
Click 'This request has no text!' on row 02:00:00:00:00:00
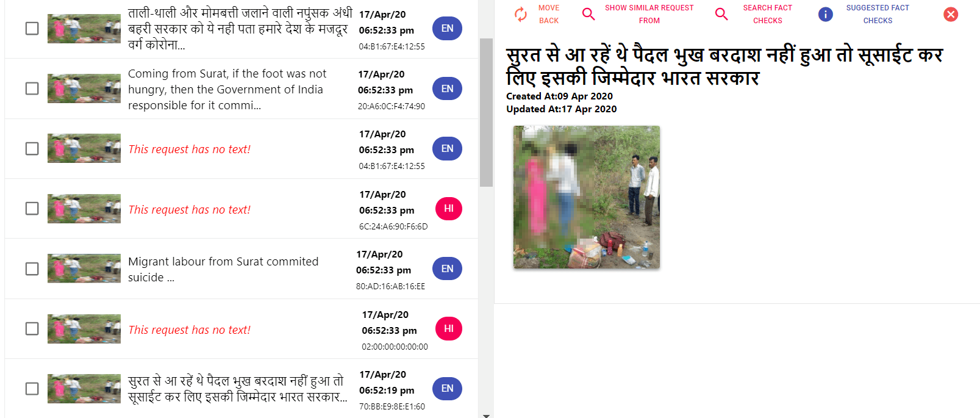click(x=189, y=330)
